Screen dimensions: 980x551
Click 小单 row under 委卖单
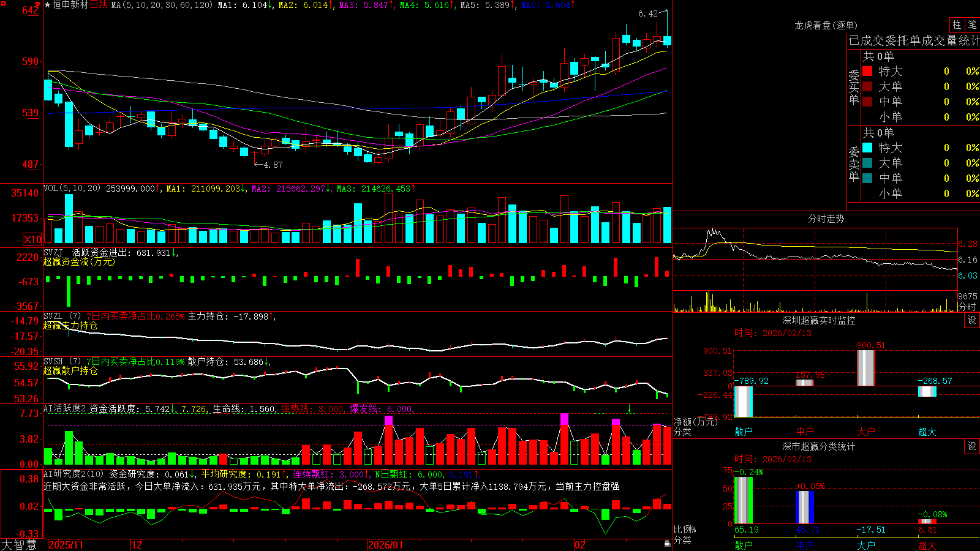click(921, 193)
